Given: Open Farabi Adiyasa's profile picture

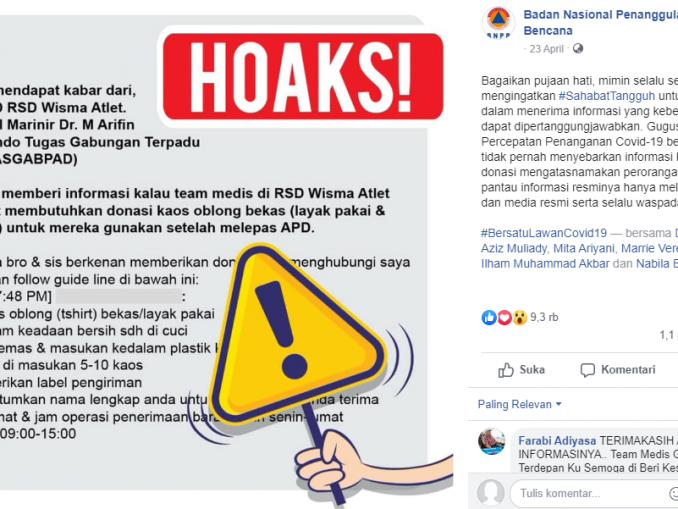Looking at the screenshot, I should tap(492, 442).
